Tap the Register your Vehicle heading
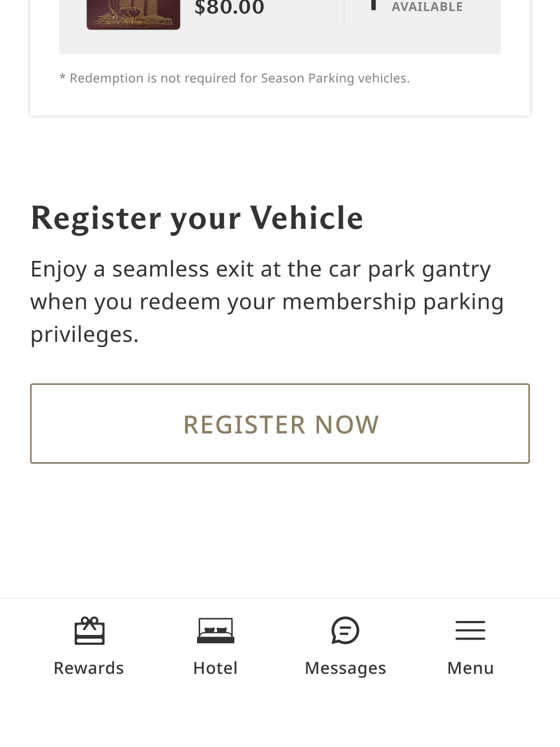Image resolution: width=560 pixels, height=747 pixels. (197, 218)
